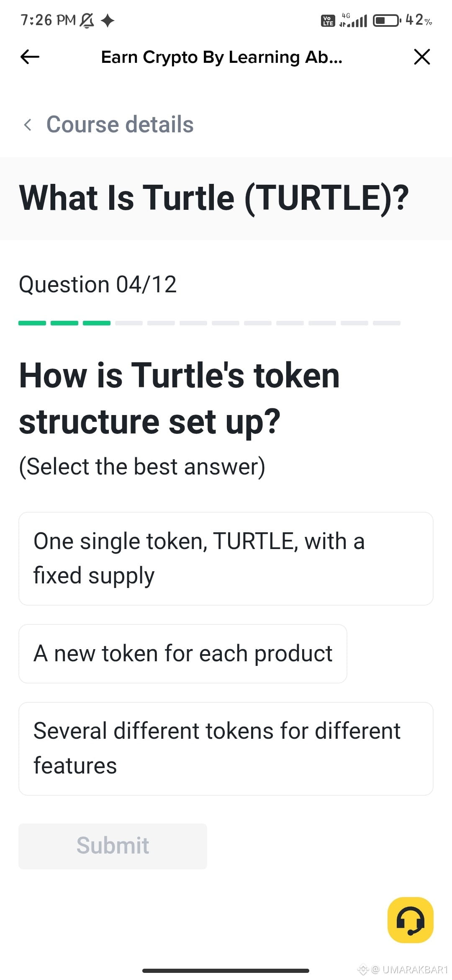
Task: Close the quiz with the X icon
Action: pos(422,57)
